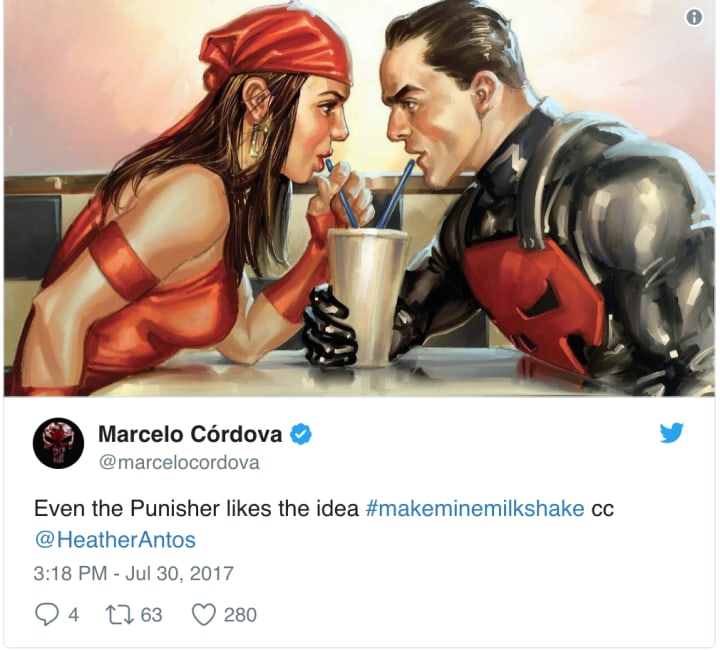Click the 63 retweets count
This screenshot has width=720, height=650.
coord(152,615)
